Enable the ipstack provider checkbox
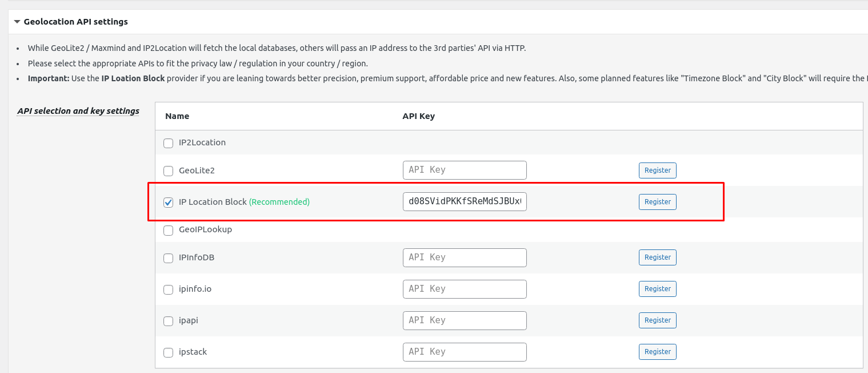This screenshot has width=868, height=373. [168, 352]
